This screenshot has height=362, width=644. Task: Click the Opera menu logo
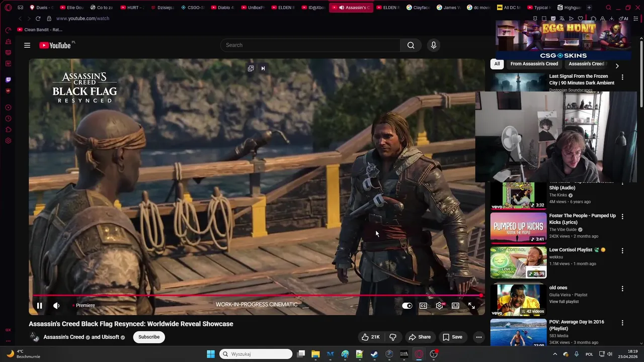8,8
